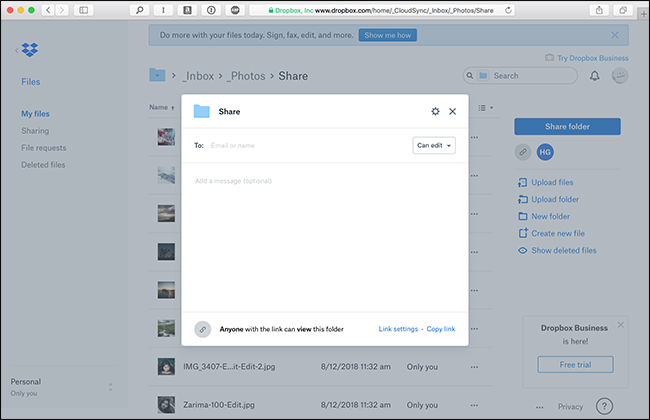Click the Share folder button

click(567, 126)
